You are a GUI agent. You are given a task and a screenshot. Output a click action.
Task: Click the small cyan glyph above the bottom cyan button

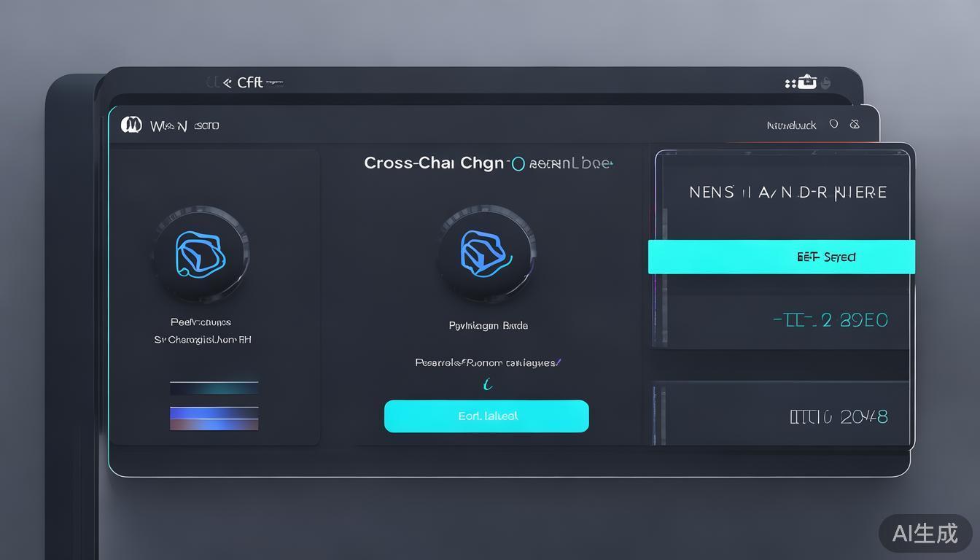click(x=487, y=384)
